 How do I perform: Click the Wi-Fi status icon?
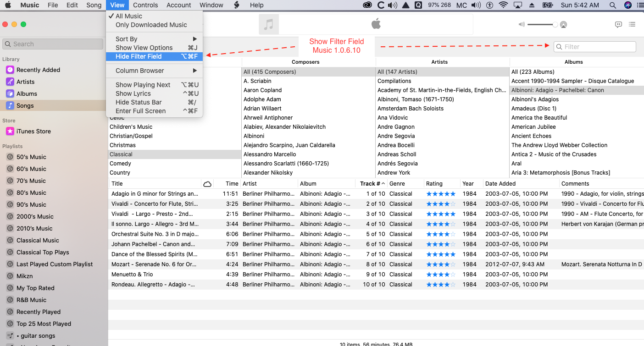pyautogui.click(x=504, y=5)
